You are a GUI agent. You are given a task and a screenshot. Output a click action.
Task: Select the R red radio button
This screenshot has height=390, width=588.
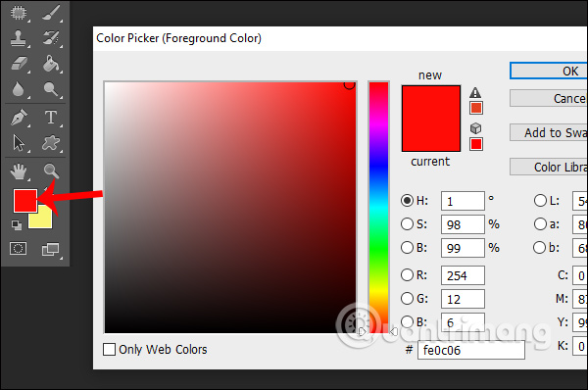click(x=407, y=275)
